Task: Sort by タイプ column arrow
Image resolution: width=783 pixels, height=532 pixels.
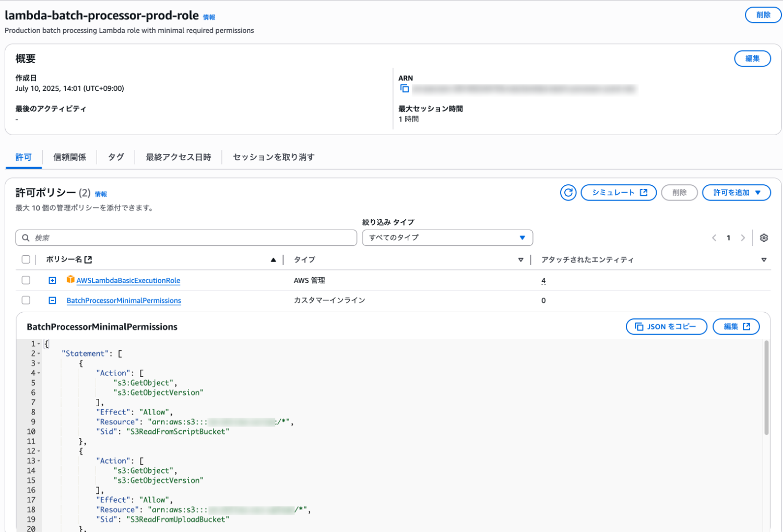Action: click(x=520, y=260)
